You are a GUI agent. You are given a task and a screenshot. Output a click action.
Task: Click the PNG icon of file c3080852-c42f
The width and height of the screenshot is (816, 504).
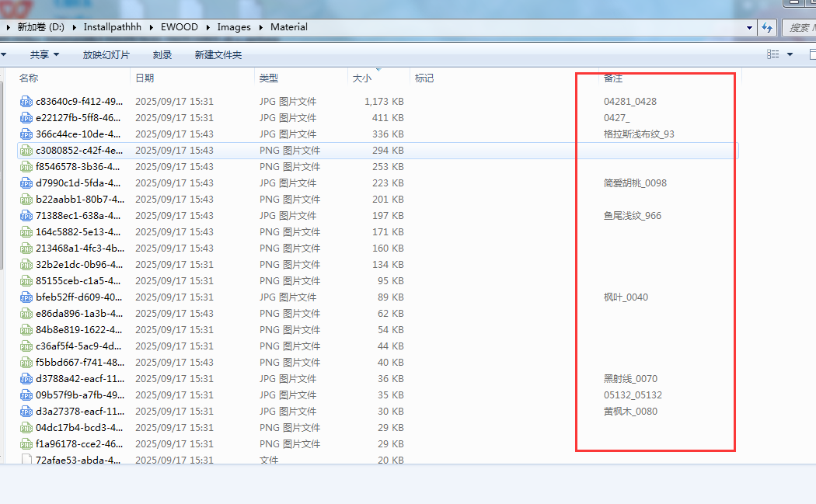tap(26, 151)
